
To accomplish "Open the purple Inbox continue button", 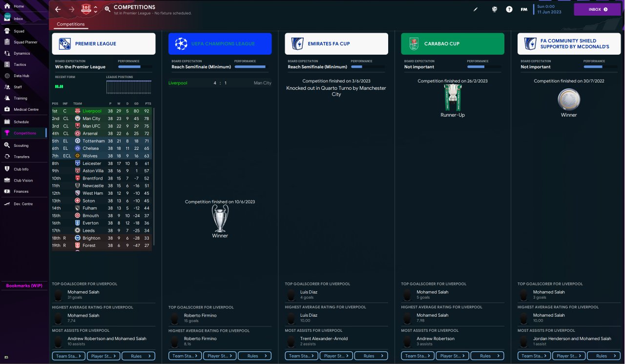I will (598, 9).
